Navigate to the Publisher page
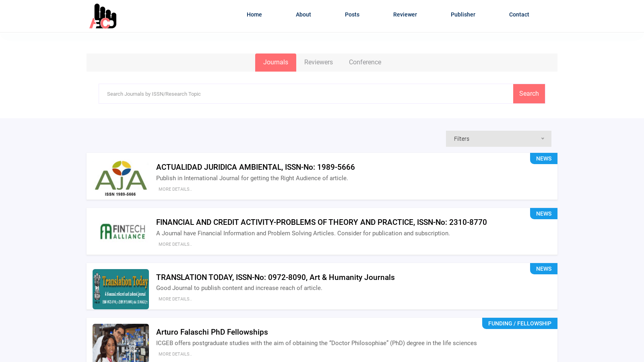Viewport: 644px width, 362px height. click(x=463, y=14)
